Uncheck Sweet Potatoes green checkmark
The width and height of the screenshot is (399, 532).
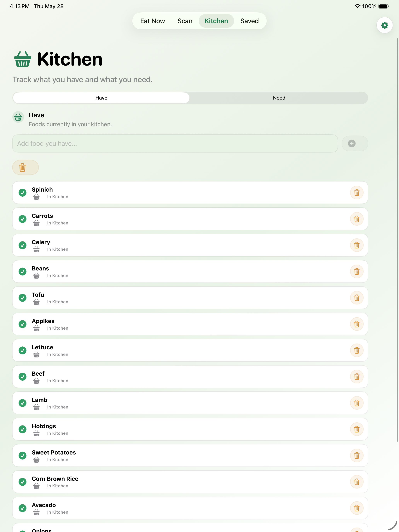23,455
